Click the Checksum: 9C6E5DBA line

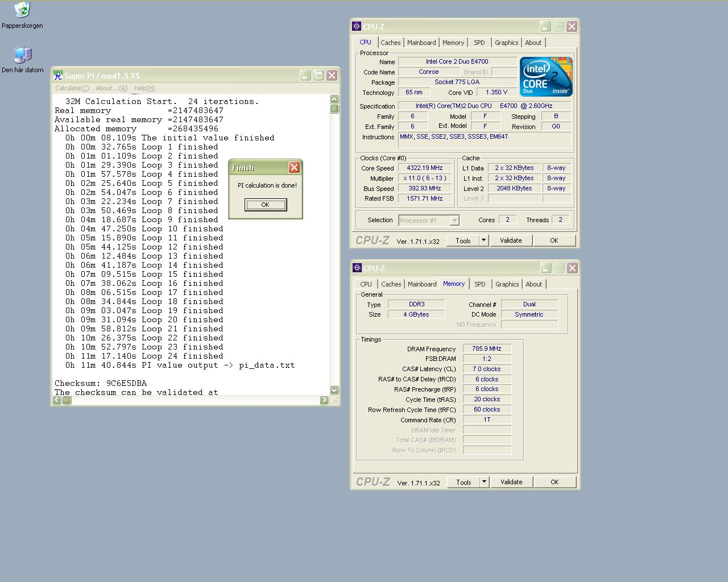101,383
